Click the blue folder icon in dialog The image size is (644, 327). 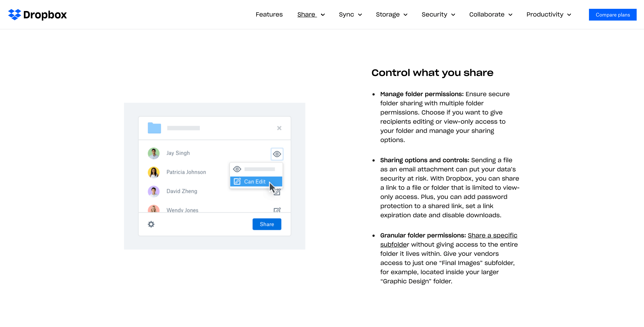154,128
